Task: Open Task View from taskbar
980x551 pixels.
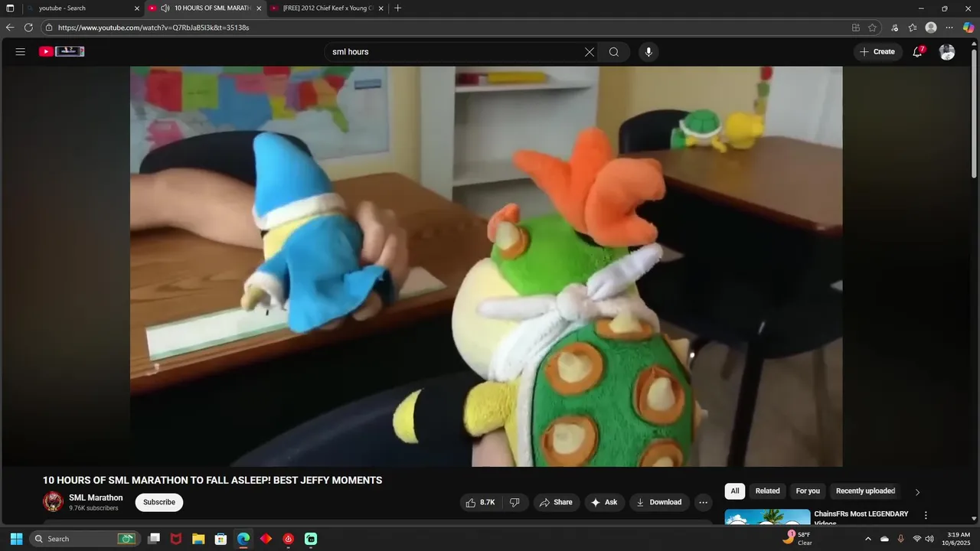Action: click(x=154, y=539)
